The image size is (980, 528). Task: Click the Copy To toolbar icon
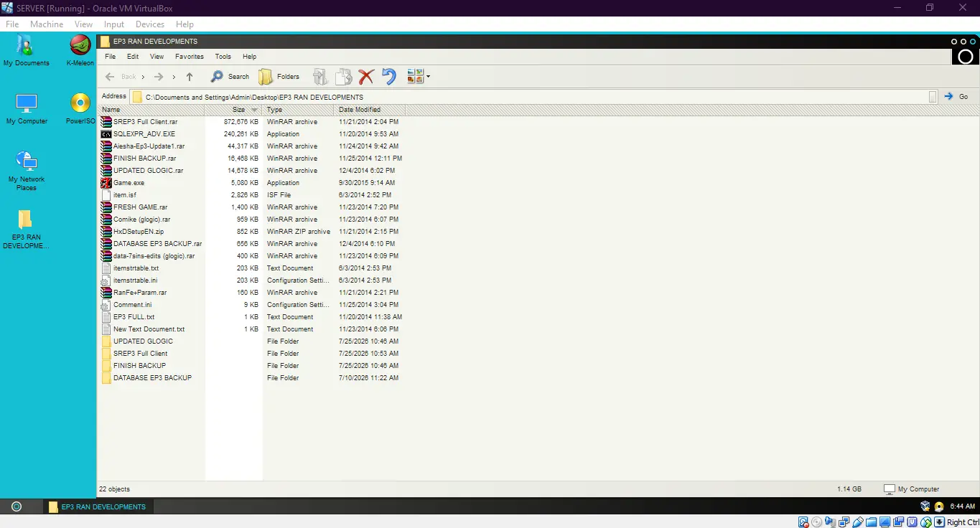point(344,77)
